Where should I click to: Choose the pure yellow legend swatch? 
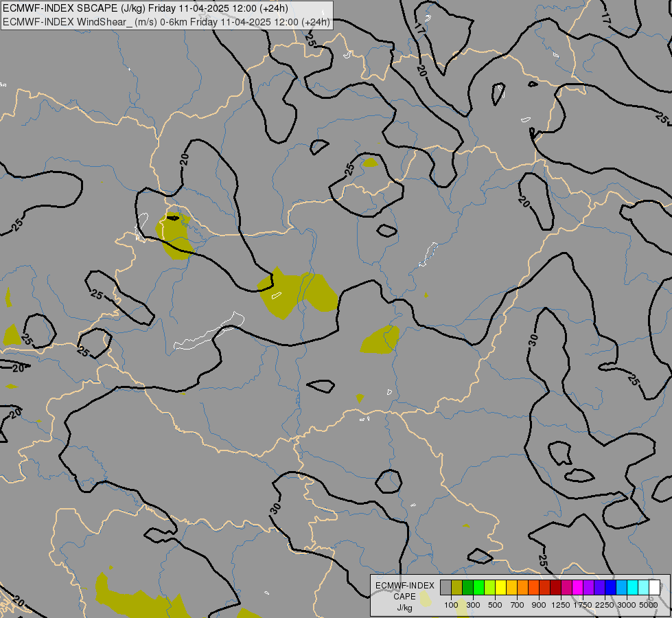pyautogui.click(x=500, y=587)
